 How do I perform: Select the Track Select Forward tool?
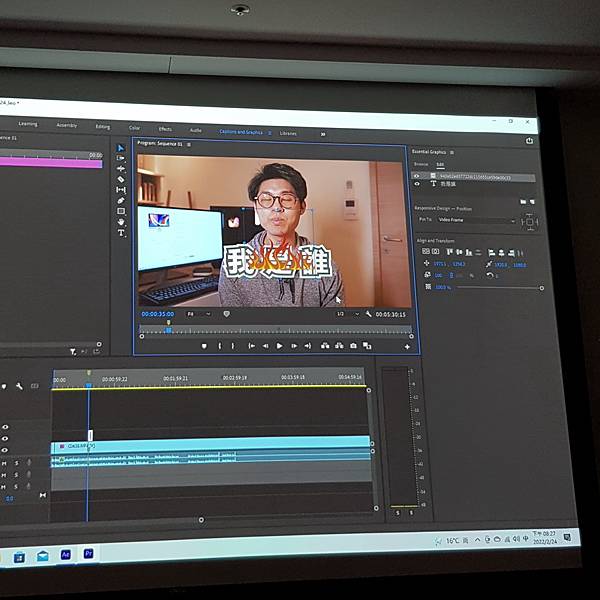coord(121,158)
